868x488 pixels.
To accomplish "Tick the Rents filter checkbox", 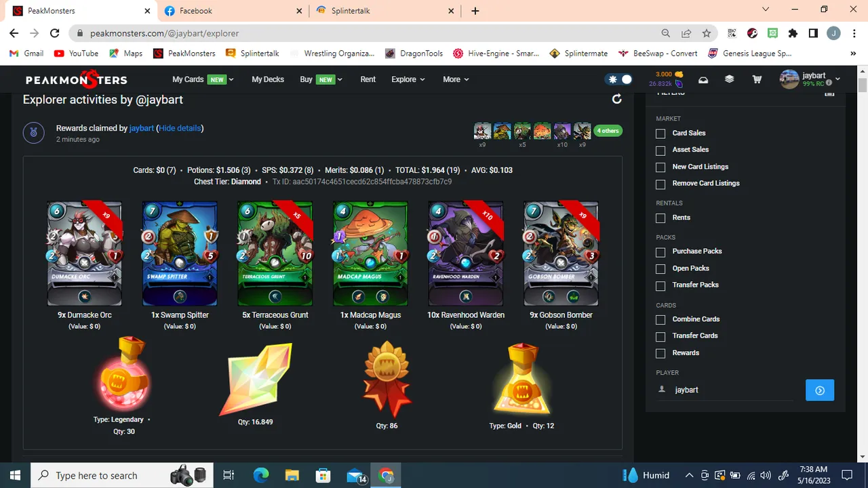I will coord(660,218).
